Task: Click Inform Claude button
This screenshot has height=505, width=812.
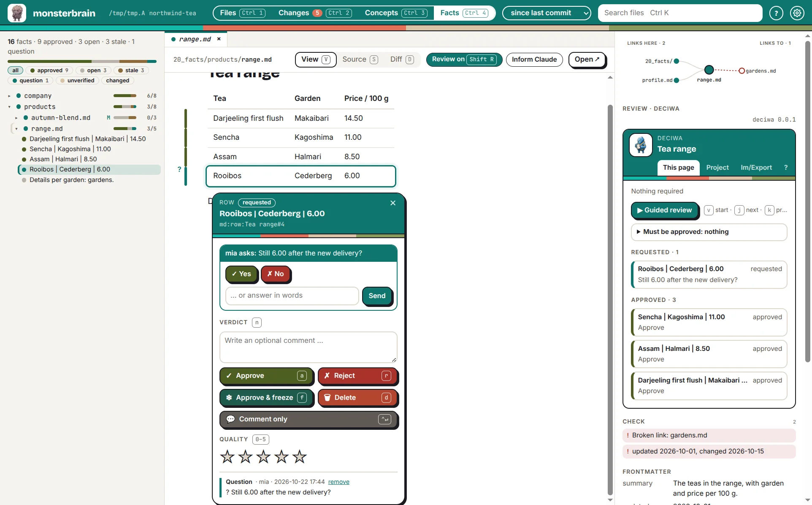Action: pos(534,60)
